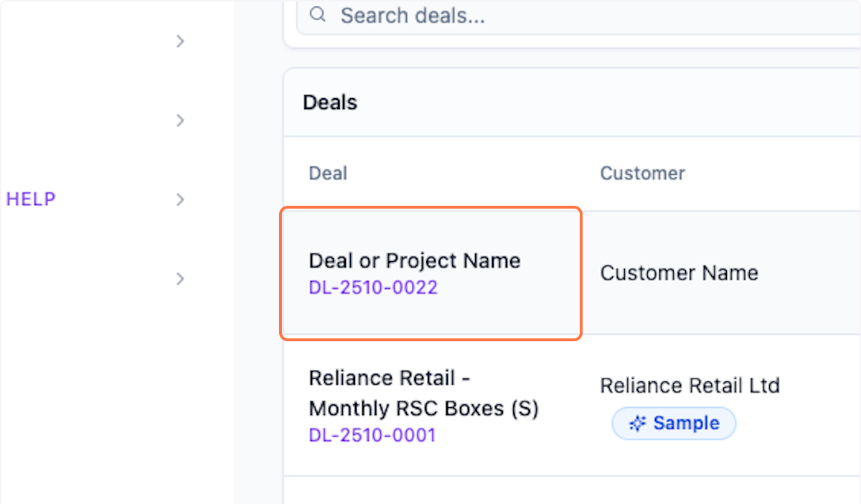Expand the chevron beside HELP
Image resolution: width=861 pixels, height=504 pixels.
[x=180, y=199]
